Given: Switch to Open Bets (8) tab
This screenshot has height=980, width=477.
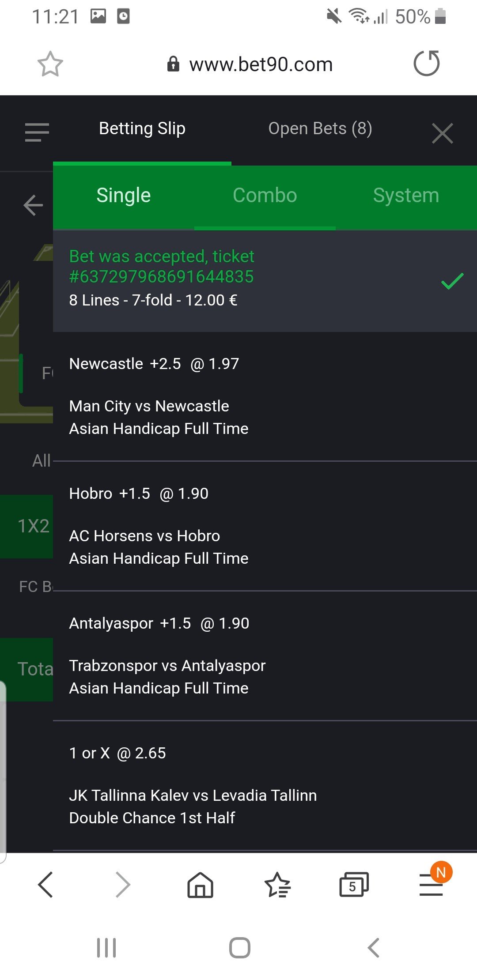Looking at the screenshot, I should pos(320,128).
